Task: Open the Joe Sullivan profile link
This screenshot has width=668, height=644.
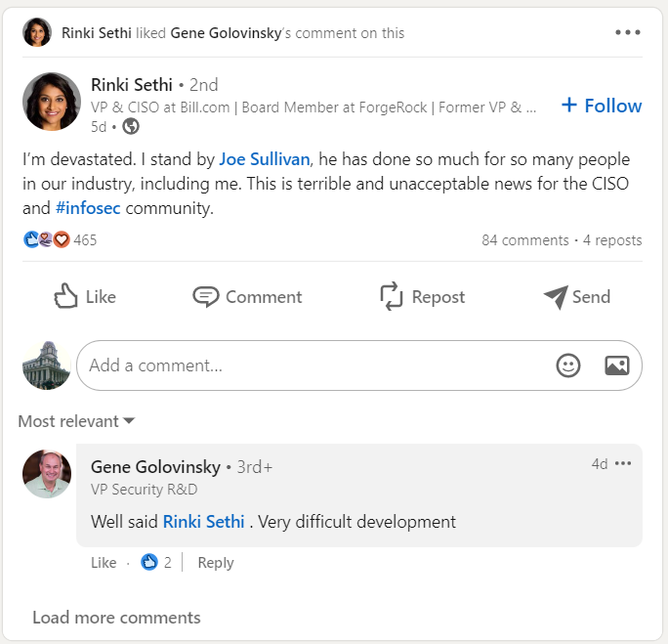Action: pos(265,158)
